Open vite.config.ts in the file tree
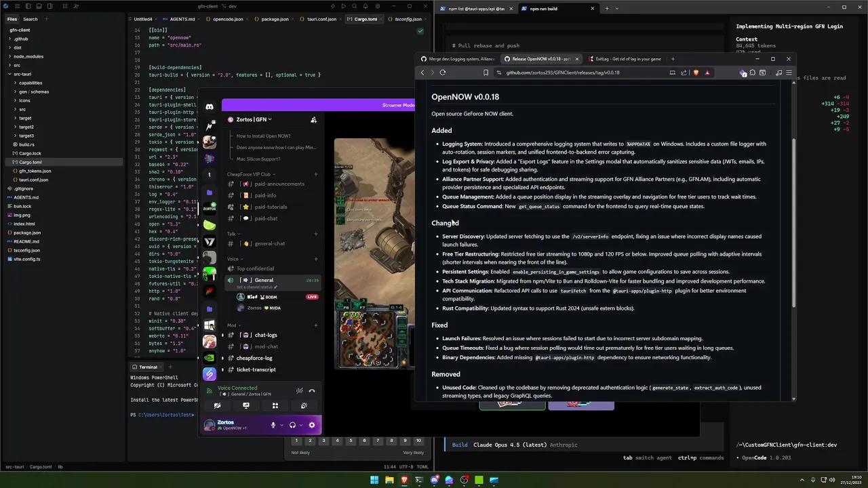Viewport: 868px width, 488px height. tap(27, 259)
